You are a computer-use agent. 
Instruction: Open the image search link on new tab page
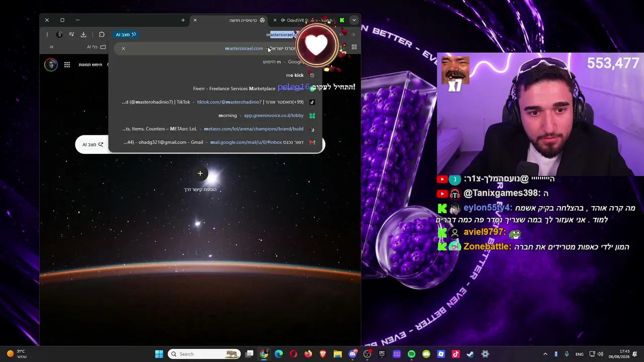[x=91, y=64]
